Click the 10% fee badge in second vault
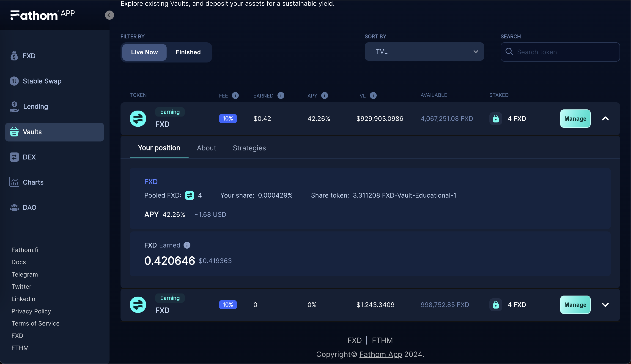This screenshot has height=364, width=631. (x=228, y=305)
